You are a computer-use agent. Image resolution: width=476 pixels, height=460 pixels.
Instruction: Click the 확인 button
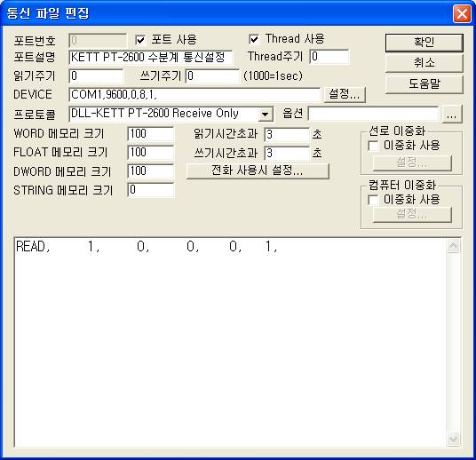(424, 43)
